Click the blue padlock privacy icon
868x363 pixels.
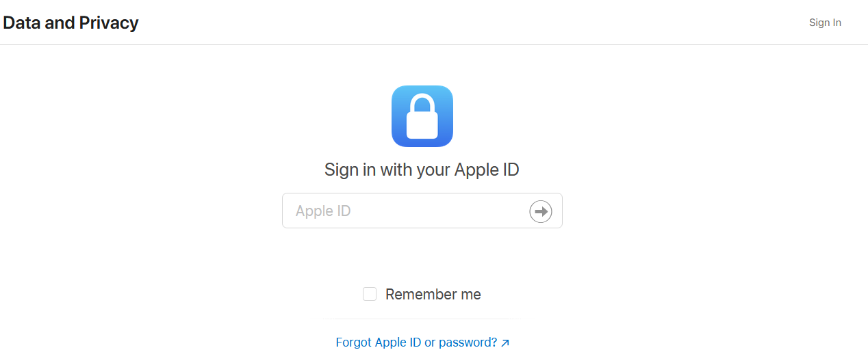click(422, 116)
